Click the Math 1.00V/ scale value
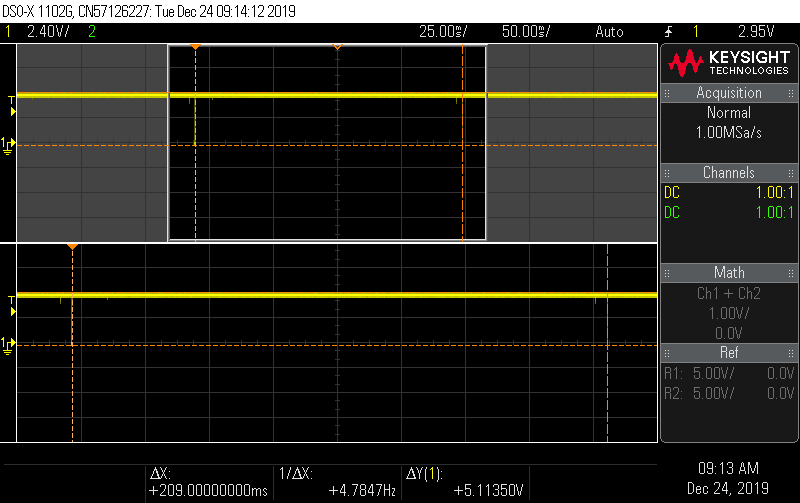800x503 pixels. tap(729, 313)
